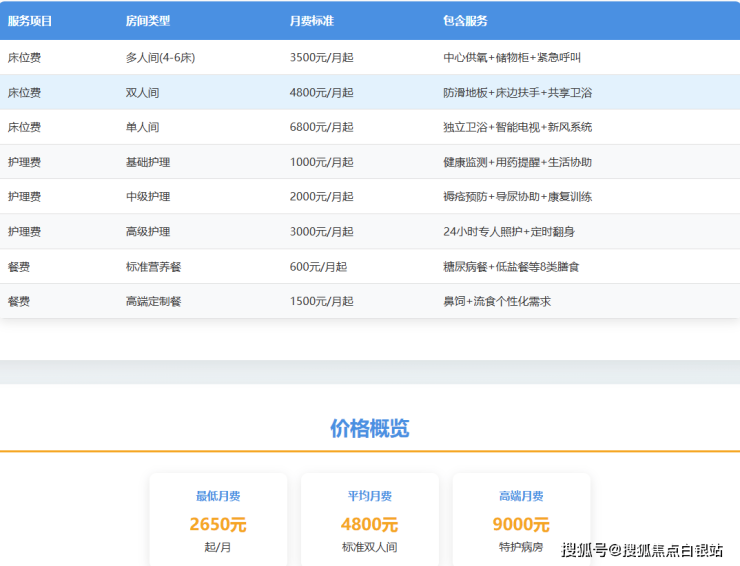
Task: Click the 包含服务 column header
Action: coord(465,21)
